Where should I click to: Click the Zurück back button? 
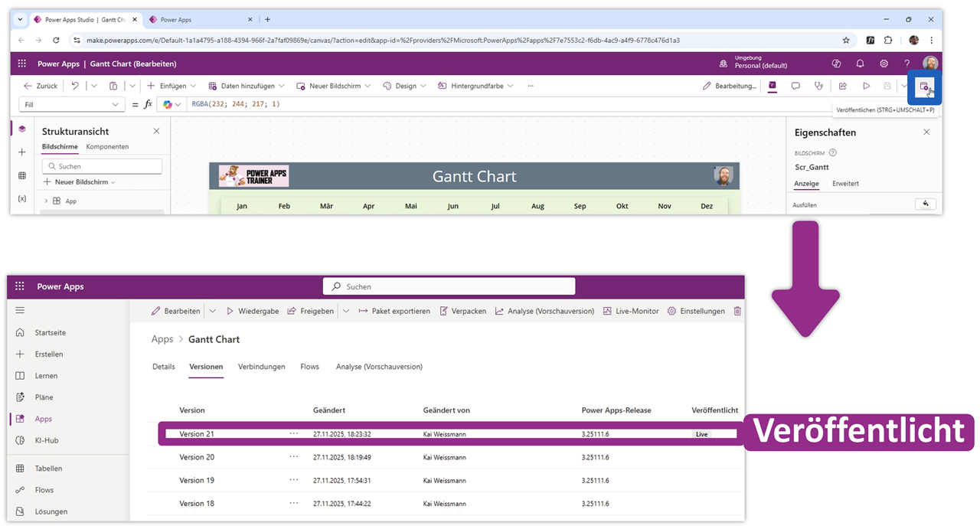click(41, 86)
